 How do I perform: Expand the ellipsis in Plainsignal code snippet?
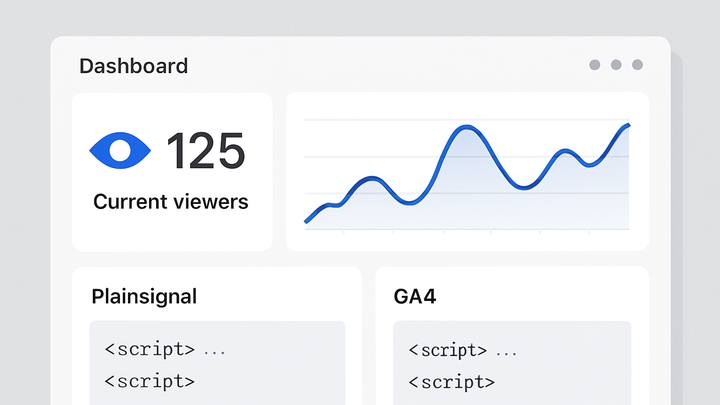pos(214,353)
